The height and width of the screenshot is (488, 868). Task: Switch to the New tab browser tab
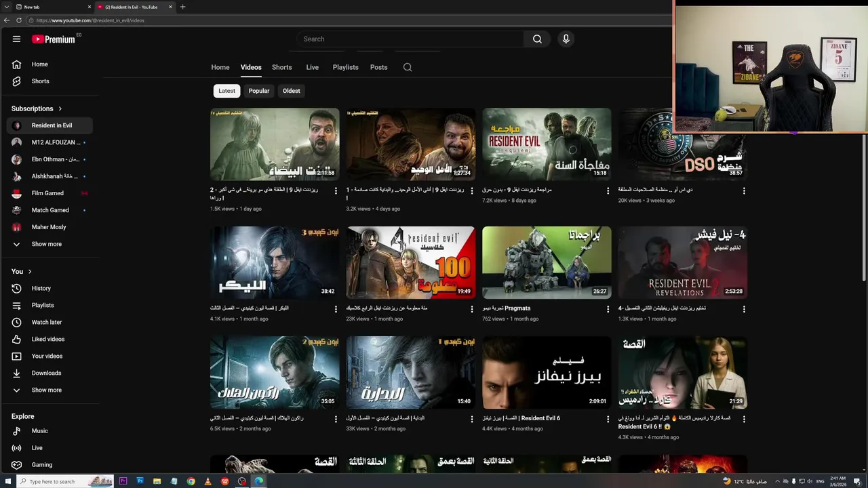[53, 7]
